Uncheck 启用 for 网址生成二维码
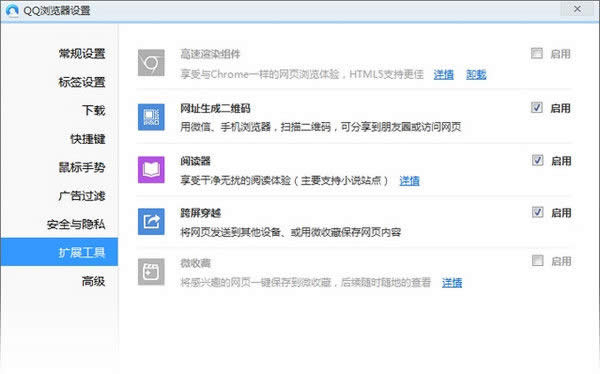 536,108
